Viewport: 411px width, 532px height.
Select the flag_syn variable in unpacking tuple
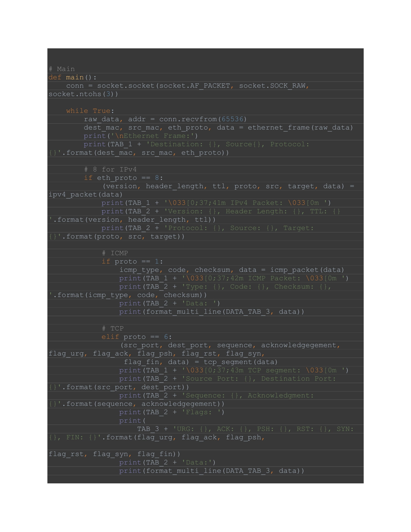pos(243,354)
